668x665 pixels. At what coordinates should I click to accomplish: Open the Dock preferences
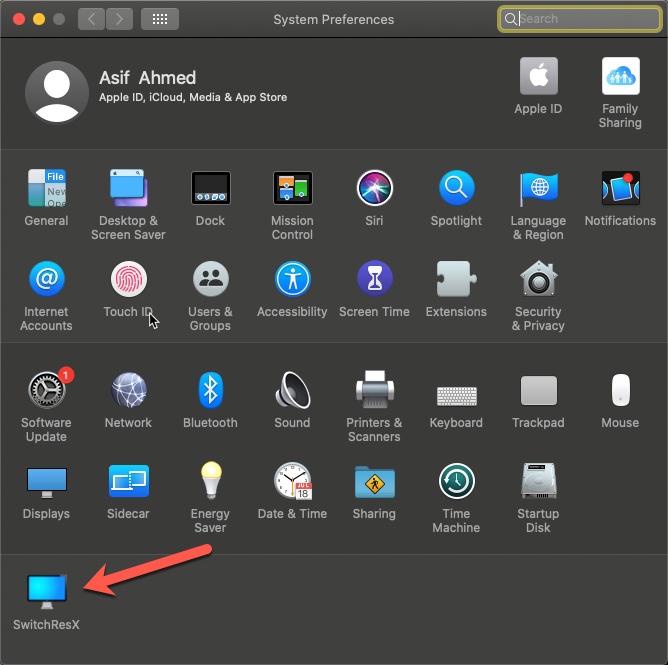point(210,188)
